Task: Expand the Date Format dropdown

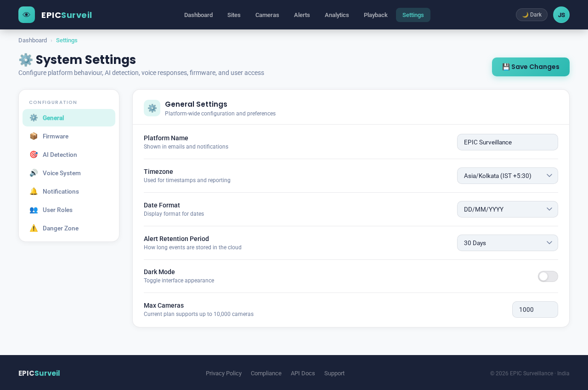Action: click(x=507, y=209)
